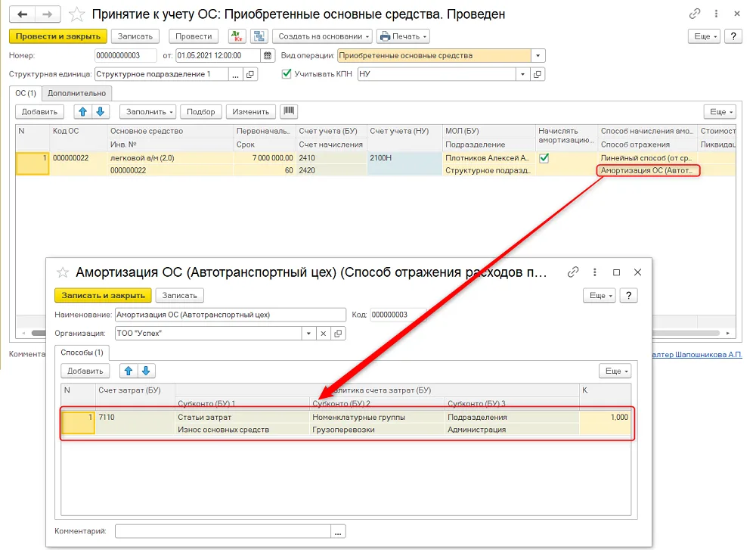The width and height of the screenshot is (756, 550).
Task: Show Дт/Кт postings of the document
Action: click(237, 36)
